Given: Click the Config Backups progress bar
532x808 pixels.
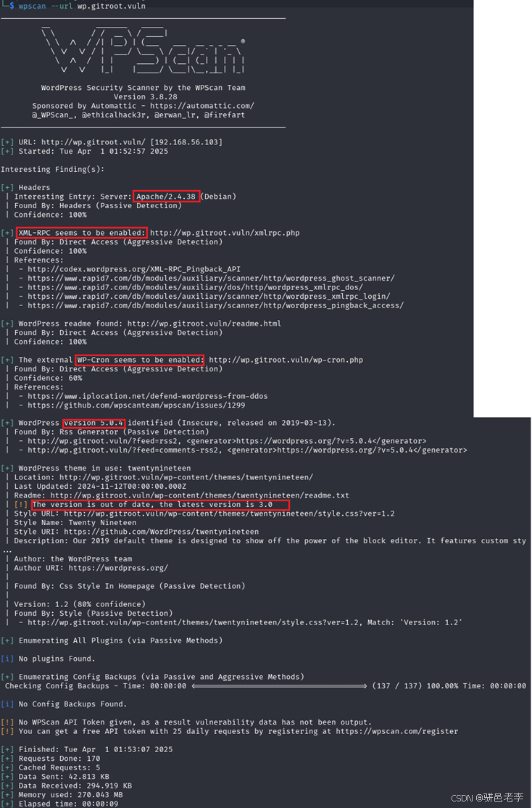Looking at the screenshot, I should click(279, 686).
